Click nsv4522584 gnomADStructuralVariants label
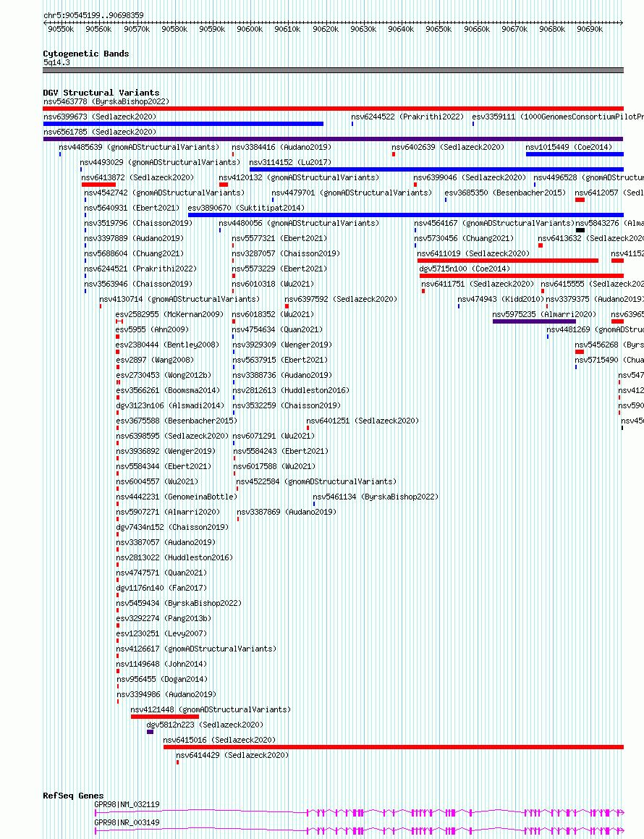 (317, 481)
